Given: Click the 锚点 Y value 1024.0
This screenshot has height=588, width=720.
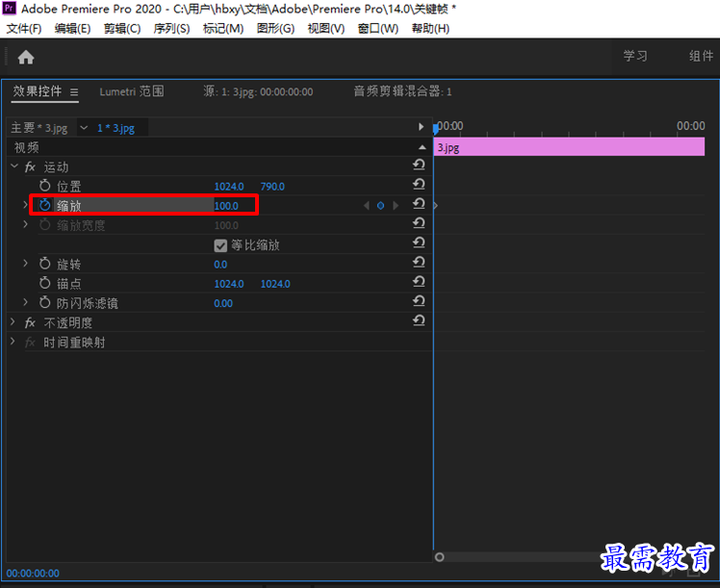Looking at the screenshot, I should point(275,284).
